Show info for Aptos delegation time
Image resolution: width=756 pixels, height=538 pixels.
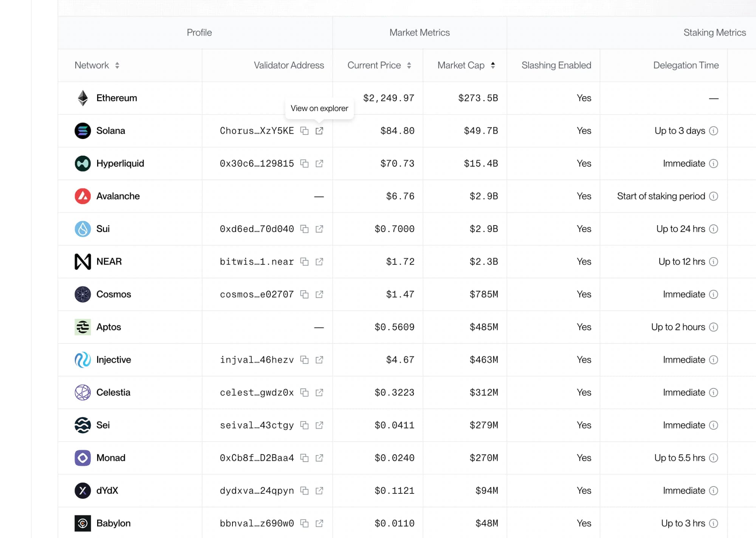[714, 327]
